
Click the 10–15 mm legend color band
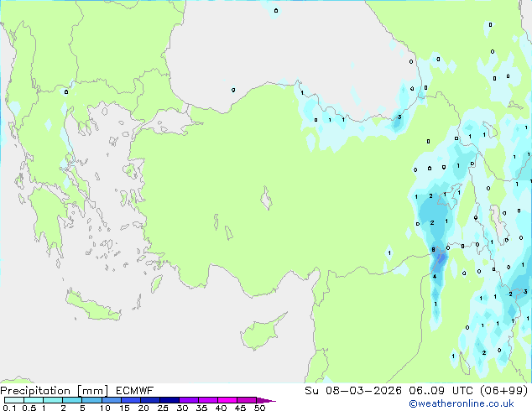pos(111,400)
